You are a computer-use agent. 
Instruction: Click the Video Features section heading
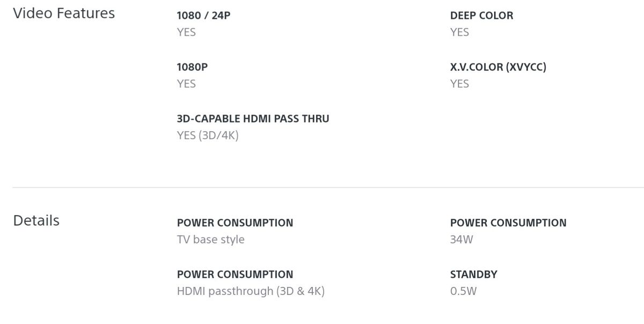(64, 13)
